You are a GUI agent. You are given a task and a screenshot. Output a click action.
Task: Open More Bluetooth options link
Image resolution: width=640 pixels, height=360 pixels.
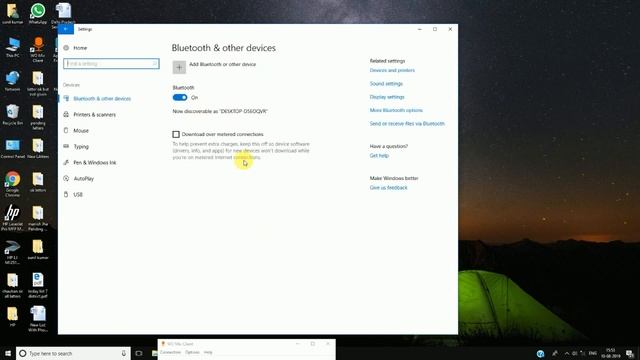point(396,110)
